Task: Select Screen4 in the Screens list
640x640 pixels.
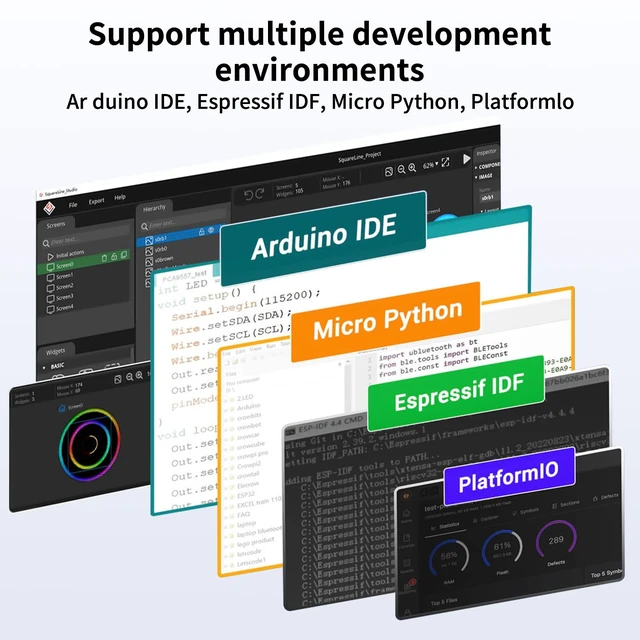Action: 60,309
